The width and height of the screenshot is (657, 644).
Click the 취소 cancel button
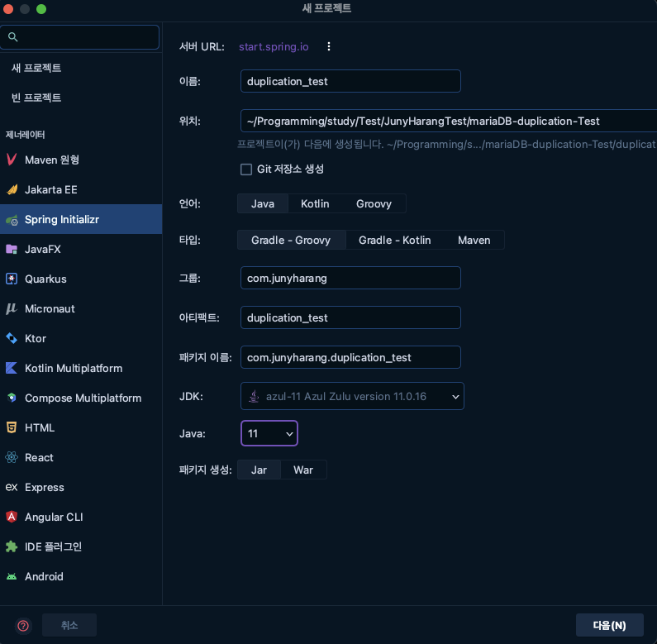tap(69, 626)
